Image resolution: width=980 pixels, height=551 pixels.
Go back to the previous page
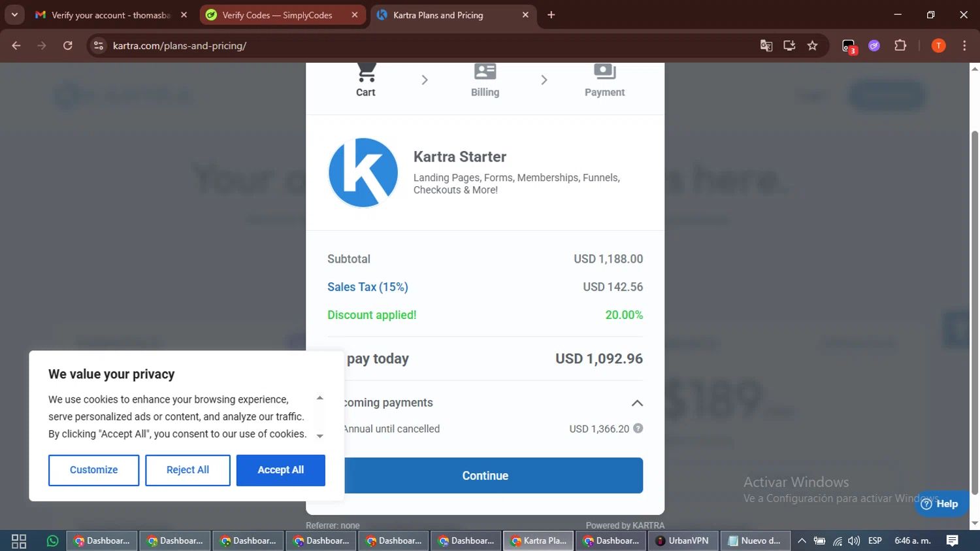pos(16,46)
